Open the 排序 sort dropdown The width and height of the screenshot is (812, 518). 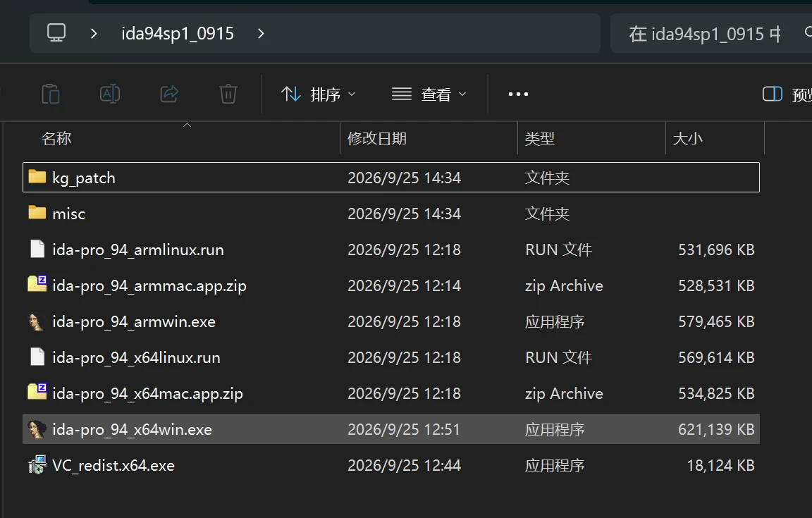(x=319, y=94)
